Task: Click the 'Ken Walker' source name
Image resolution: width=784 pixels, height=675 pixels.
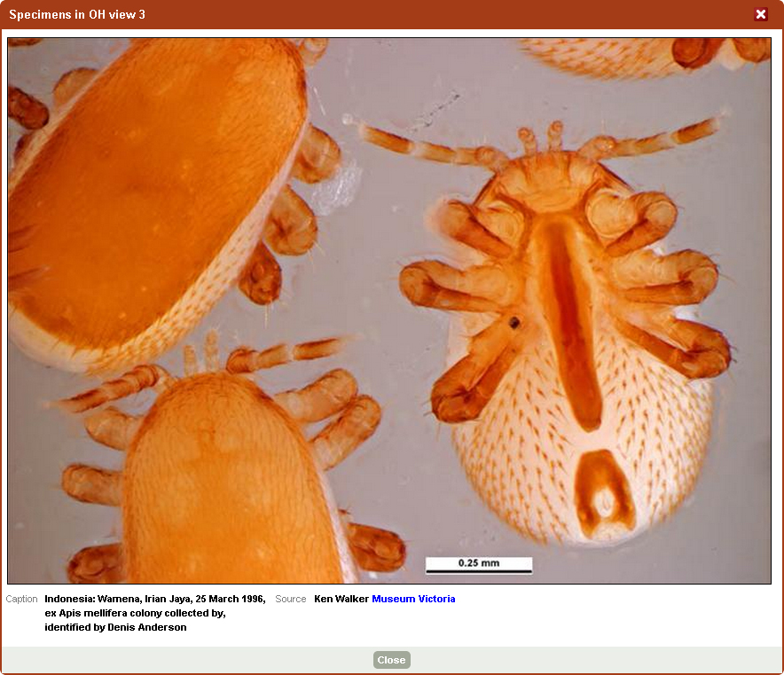Action: 341,599
